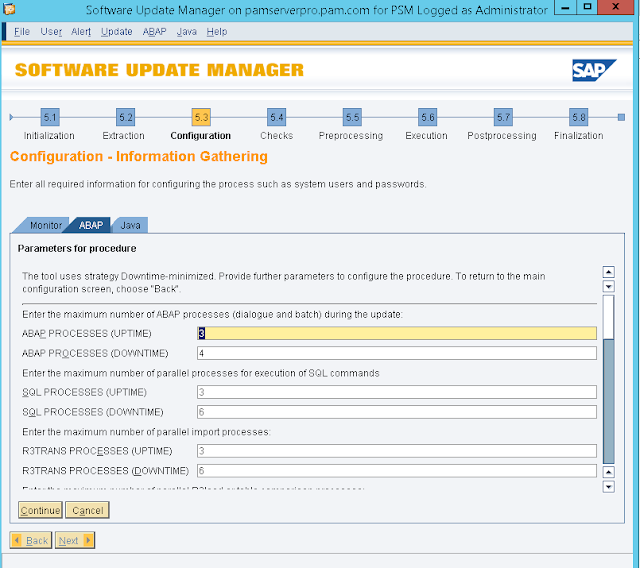This screenshot has height=568, width=640.
Task: Click the 5.1 Initialization step icon
Action: (50, 118)
